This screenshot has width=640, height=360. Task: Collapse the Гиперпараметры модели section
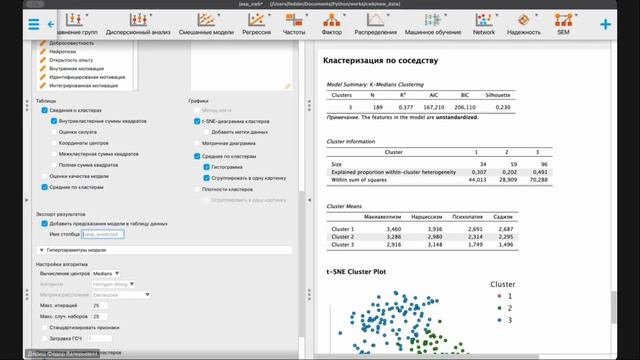click(x=164, y=250)
